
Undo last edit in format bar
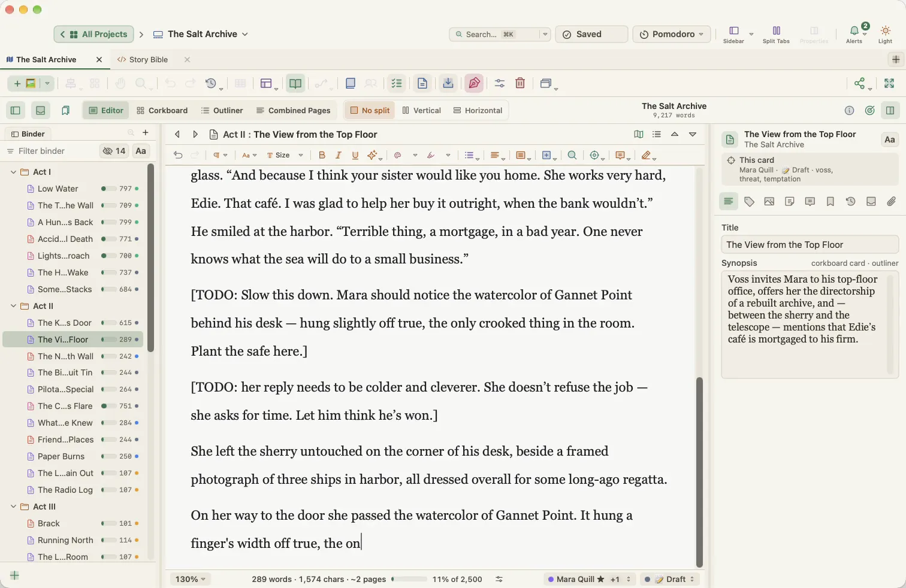tap(178, 155)
